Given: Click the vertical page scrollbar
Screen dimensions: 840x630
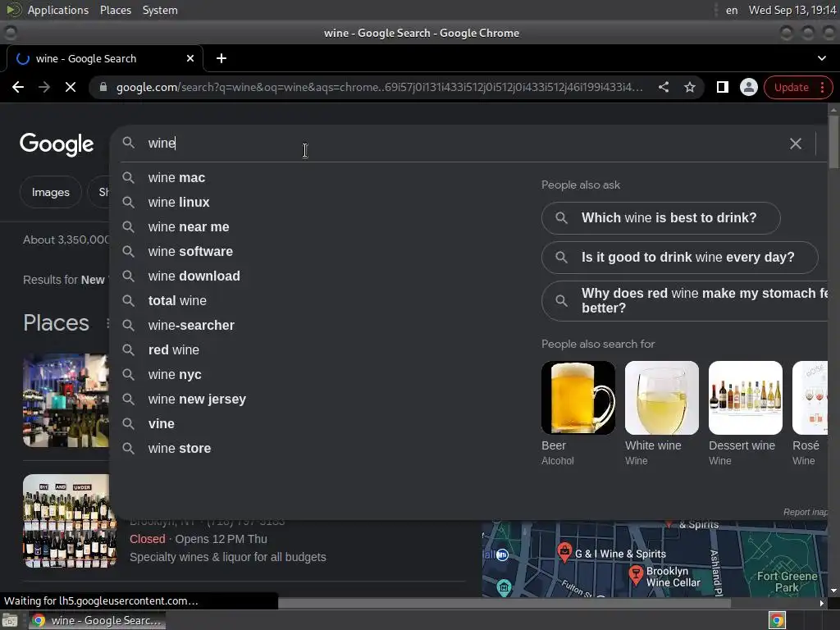Looking at the screenshot, I should click(x=833, y=142).
